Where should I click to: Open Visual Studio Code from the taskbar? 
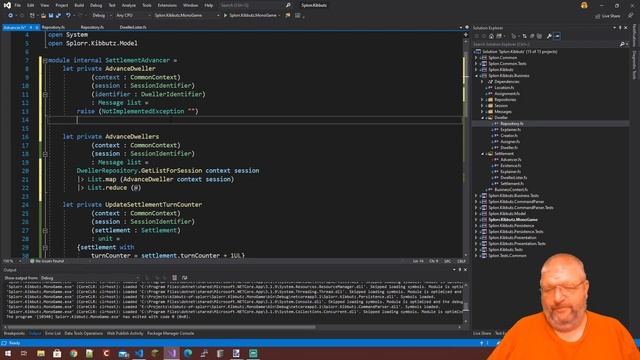(x=139, y=353)
